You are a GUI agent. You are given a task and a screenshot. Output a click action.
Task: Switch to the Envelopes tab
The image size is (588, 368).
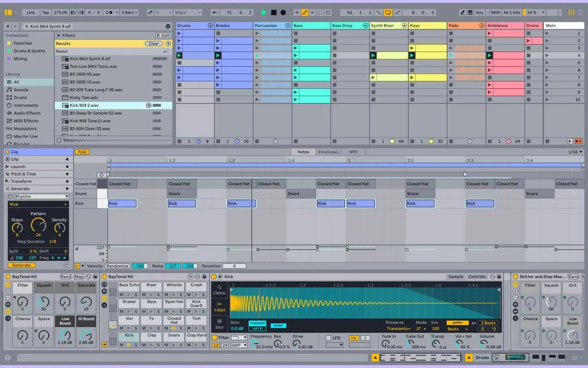pyautogui.click(x=328, y=152)
